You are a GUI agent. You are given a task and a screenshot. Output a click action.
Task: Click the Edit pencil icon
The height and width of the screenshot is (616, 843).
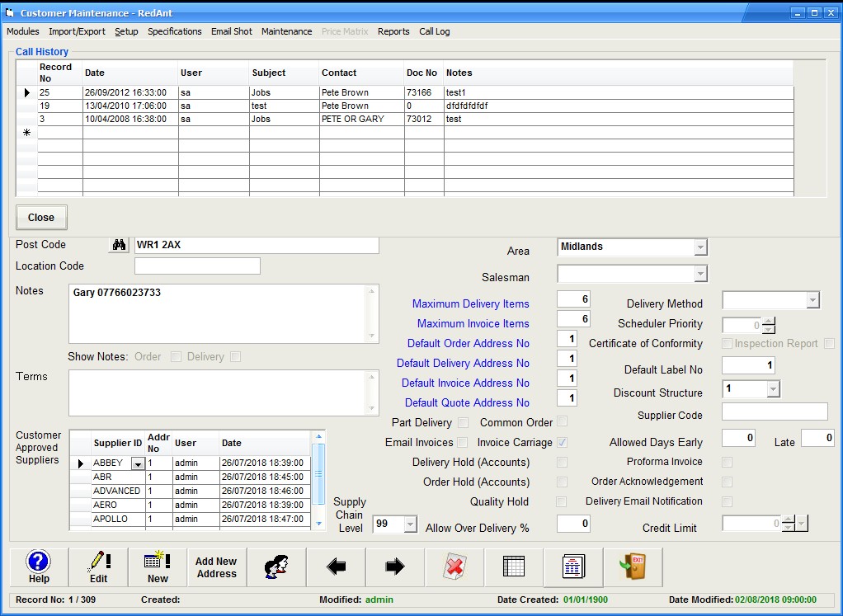98,567
